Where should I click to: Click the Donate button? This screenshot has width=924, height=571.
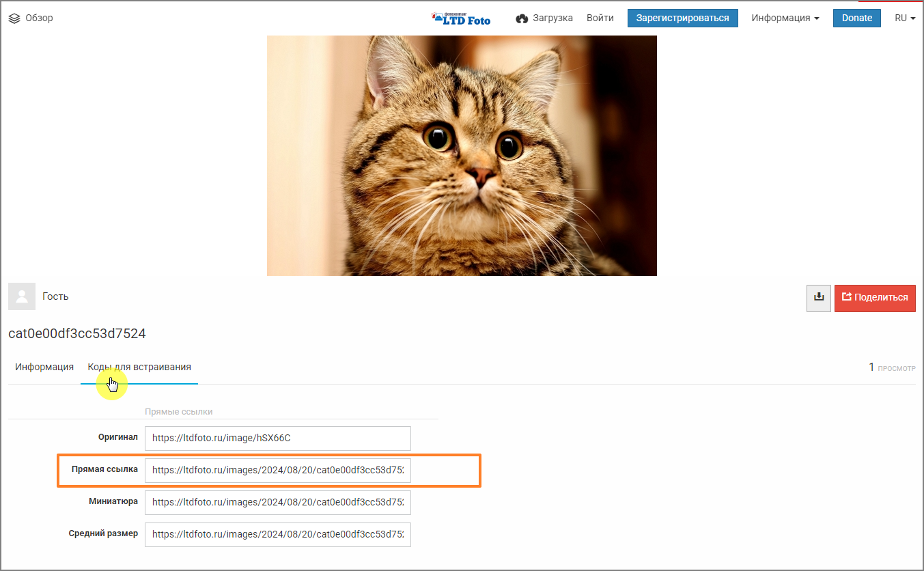(857, 18)
